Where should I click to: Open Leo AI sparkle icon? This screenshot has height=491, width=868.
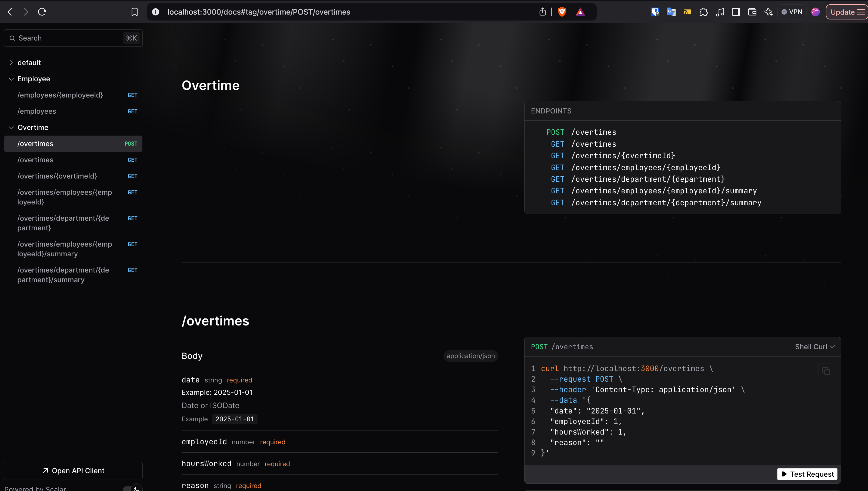pos(768,12)
